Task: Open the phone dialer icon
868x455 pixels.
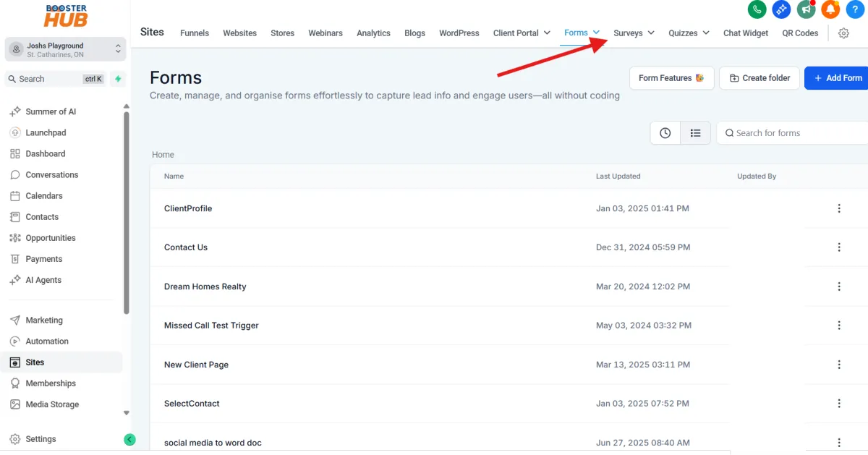Action: click(757, 10)
